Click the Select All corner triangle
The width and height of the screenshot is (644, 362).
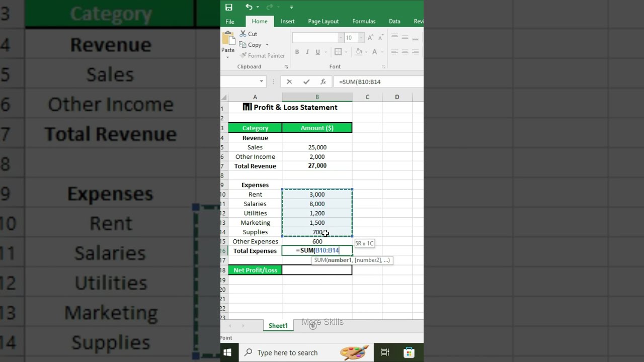[224, 97]
